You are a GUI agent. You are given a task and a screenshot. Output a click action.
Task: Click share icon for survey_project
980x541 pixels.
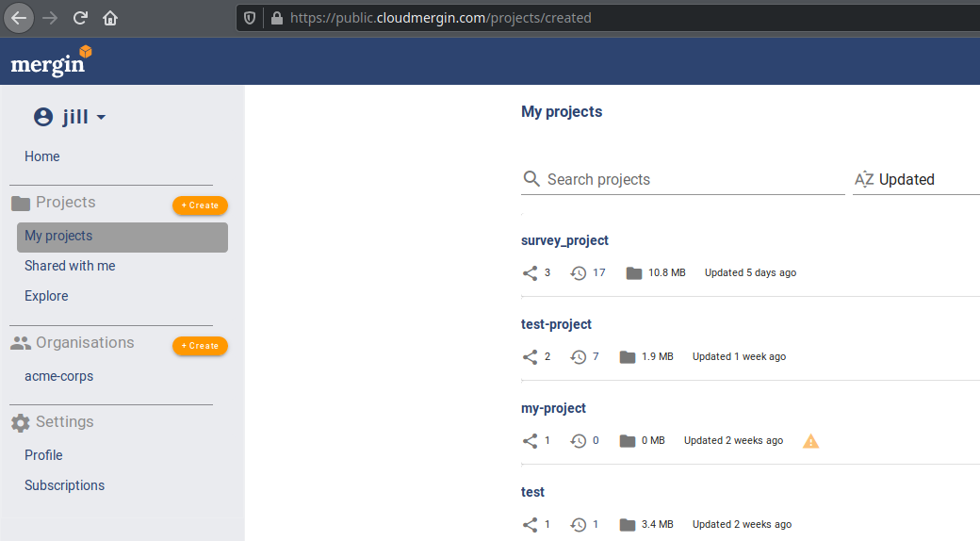coord(530,273)
